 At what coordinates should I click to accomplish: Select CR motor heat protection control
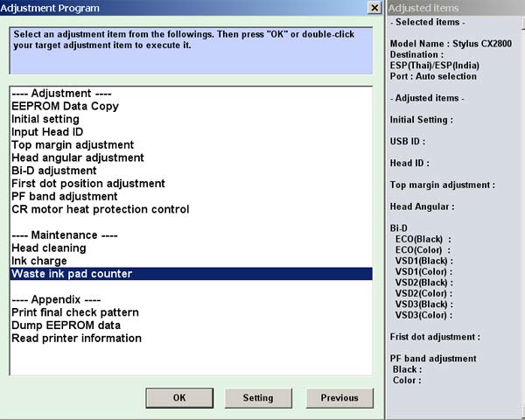click(x=100, y=209)
